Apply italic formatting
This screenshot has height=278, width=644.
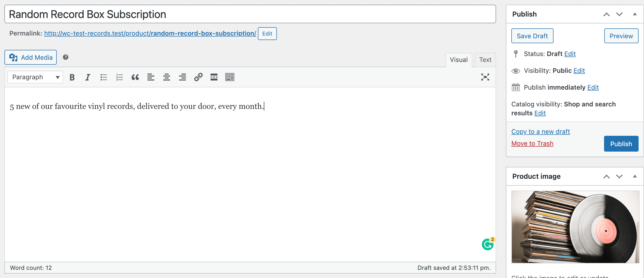88,77
